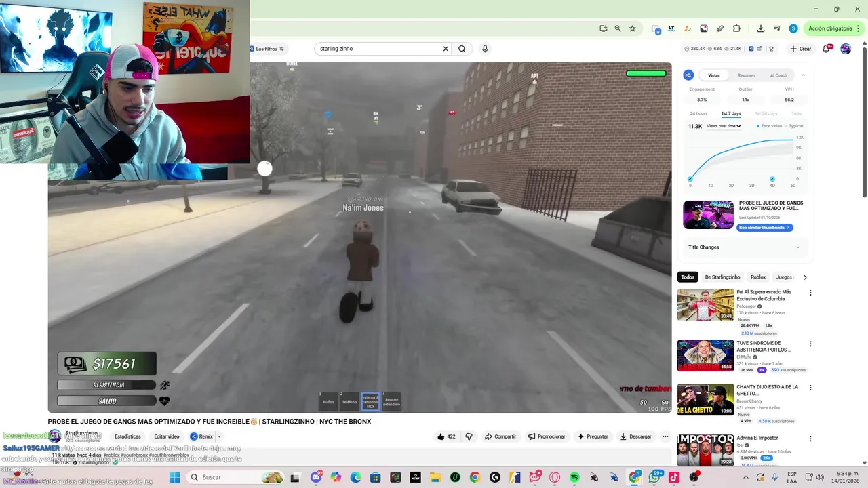
Task: Select the 'Juegos' filter chip
Action: tap(784, 277)
